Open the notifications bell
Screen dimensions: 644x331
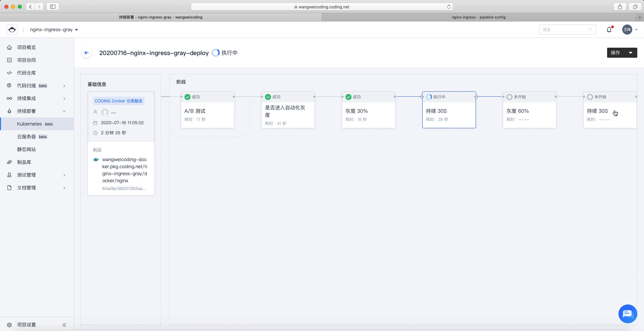click(609, 30)
